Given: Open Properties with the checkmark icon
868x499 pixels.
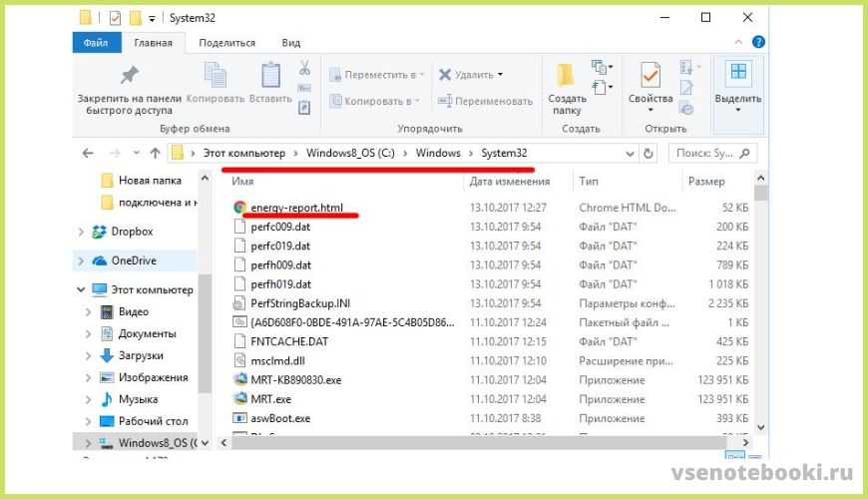Looking at the screenshot, I should tap(651, 77).
